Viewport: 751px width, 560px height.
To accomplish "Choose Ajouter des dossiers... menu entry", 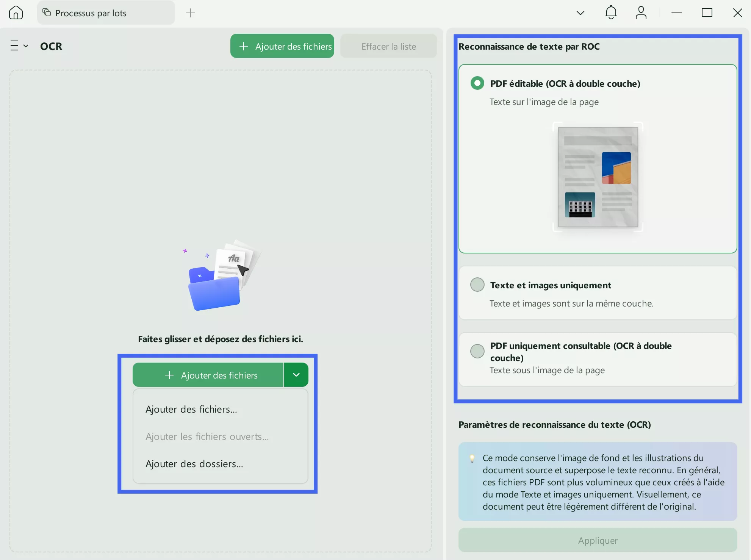I will coord(194,464).
